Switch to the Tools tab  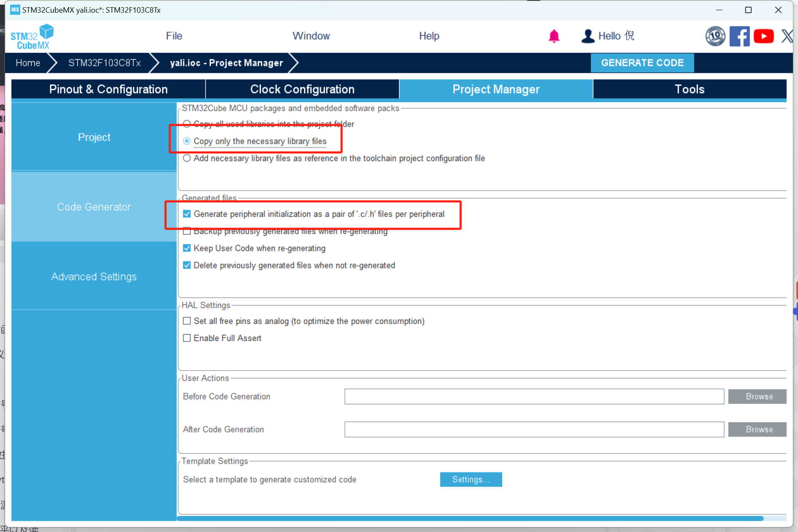click(x=689, y=89)
